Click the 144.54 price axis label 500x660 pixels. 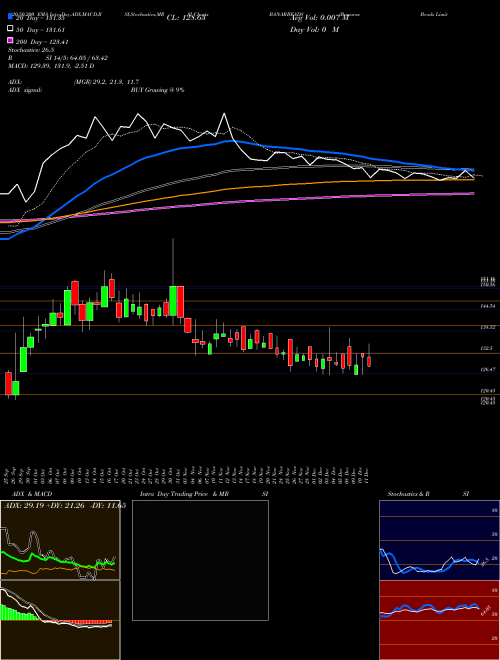tap(488, 306)
